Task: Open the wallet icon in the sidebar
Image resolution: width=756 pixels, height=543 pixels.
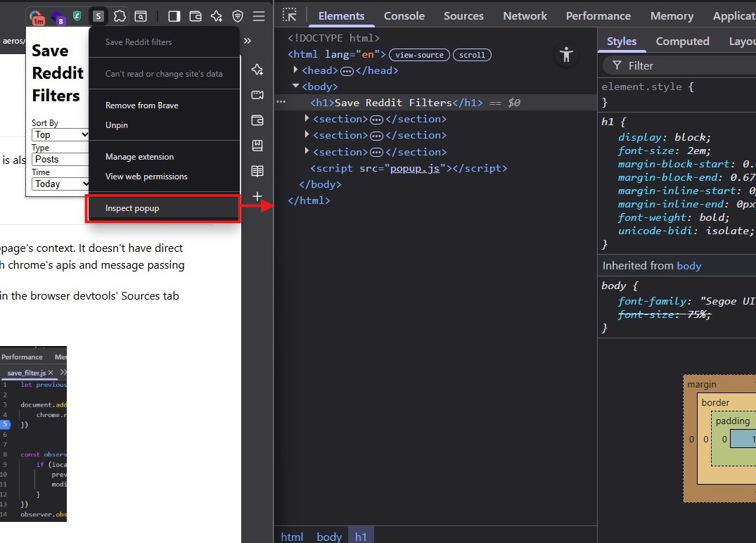Action: tap(257, 120)
